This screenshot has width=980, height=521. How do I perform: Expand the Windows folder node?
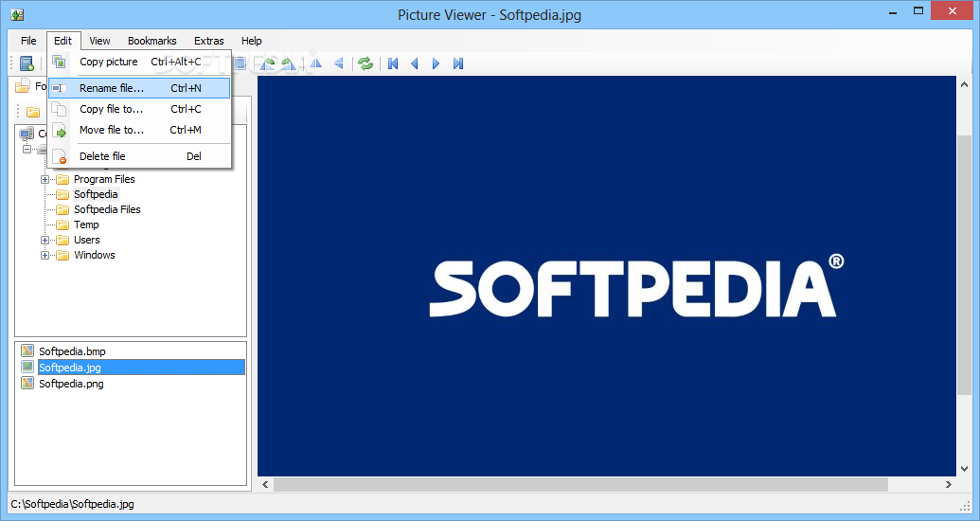pyautogui.click(x=45, y=255)
